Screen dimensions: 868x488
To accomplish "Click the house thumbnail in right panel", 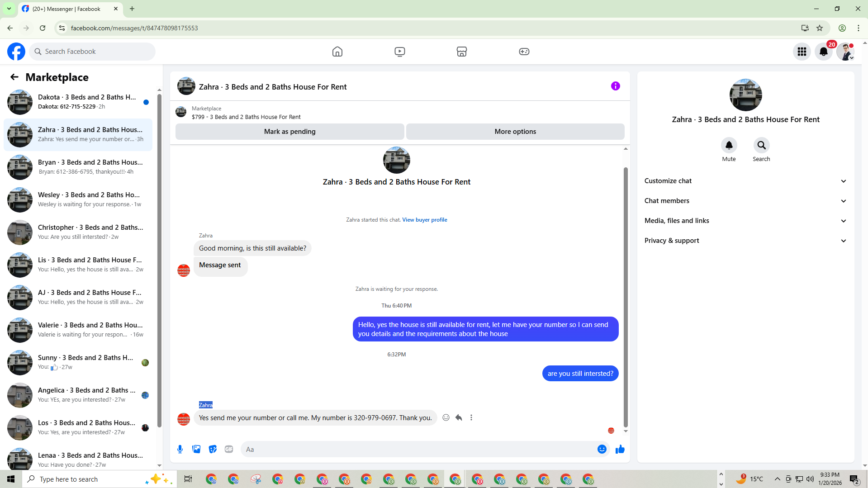I will click(745, 95).
